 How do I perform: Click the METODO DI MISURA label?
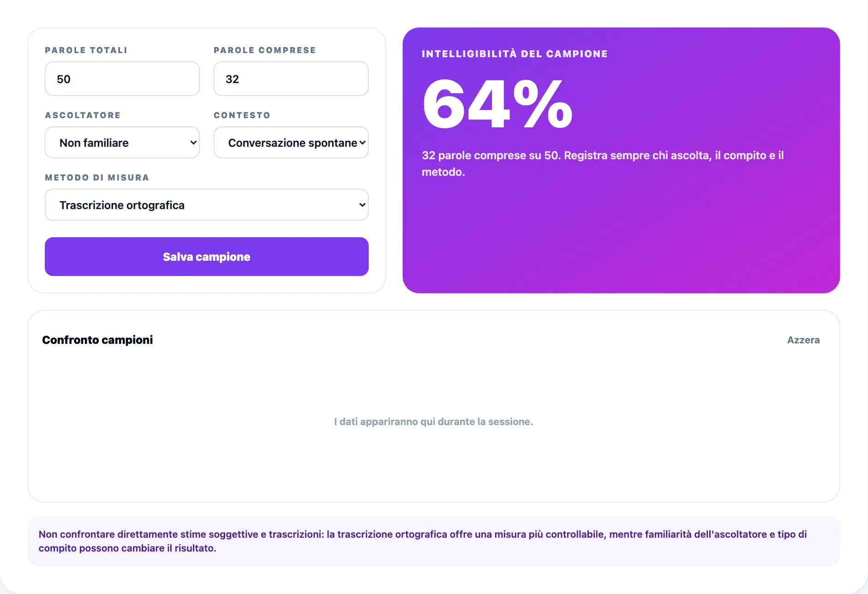coord(97,178)
